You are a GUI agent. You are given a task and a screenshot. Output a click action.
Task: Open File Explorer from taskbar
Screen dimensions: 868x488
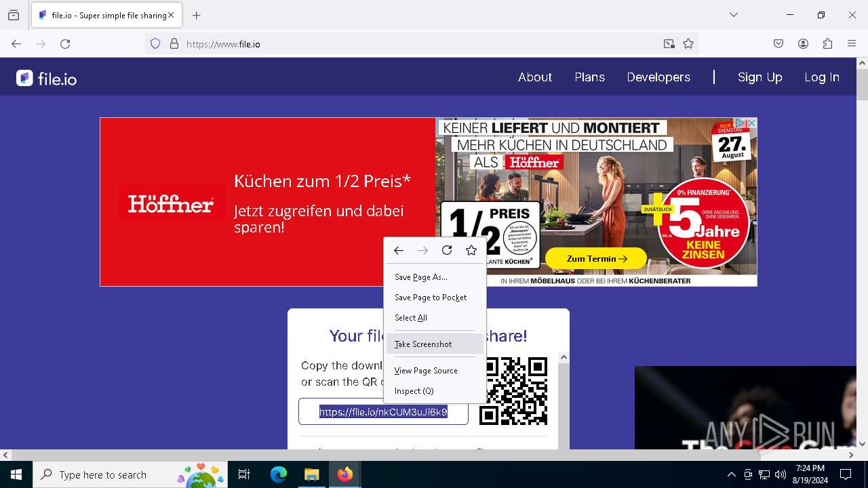click(311, 474)
